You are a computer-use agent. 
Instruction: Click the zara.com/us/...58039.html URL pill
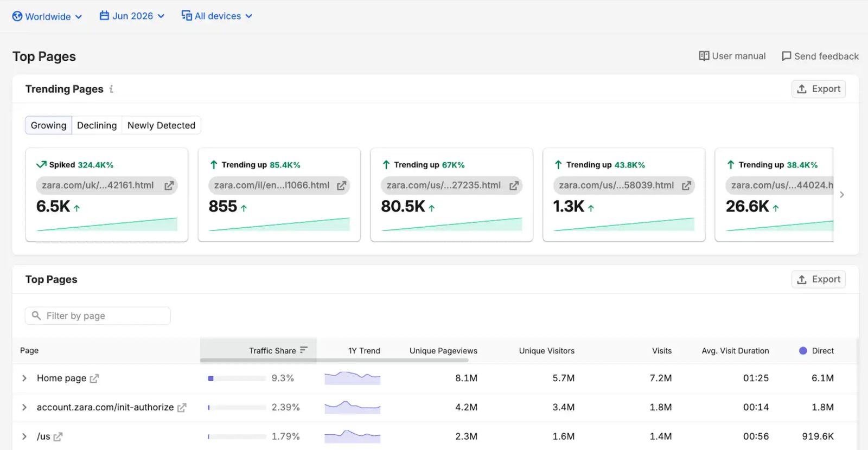pyautogui.click(x=624, y=185)
